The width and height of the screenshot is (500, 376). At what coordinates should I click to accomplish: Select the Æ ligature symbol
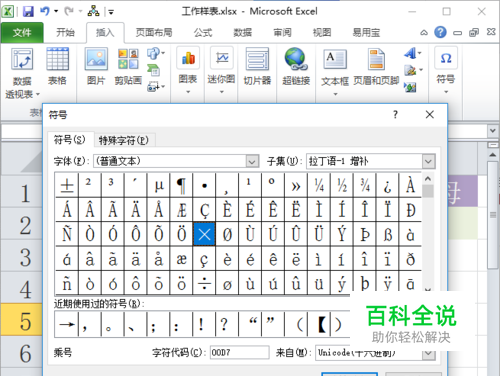[181, 210]
